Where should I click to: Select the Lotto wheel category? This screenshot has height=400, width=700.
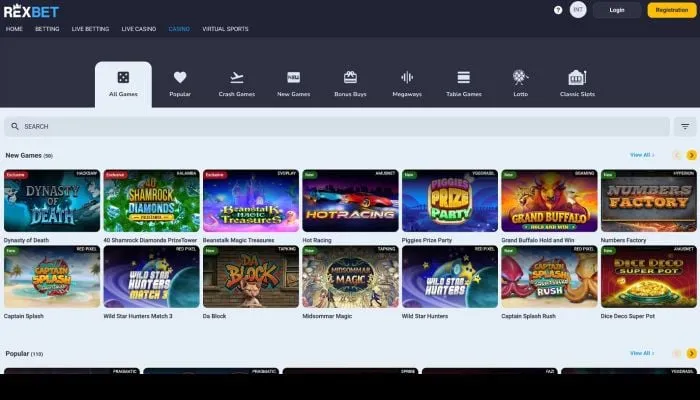point(521,84)
